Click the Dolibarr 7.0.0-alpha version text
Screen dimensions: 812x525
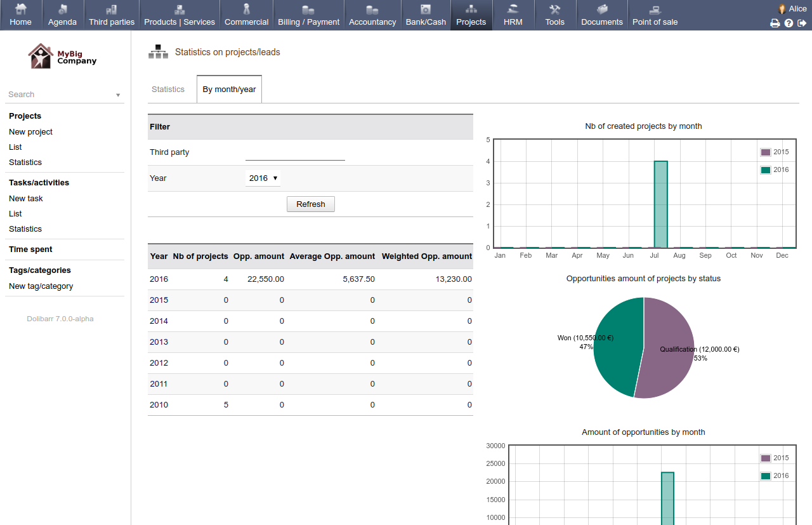tap(60, 319)
